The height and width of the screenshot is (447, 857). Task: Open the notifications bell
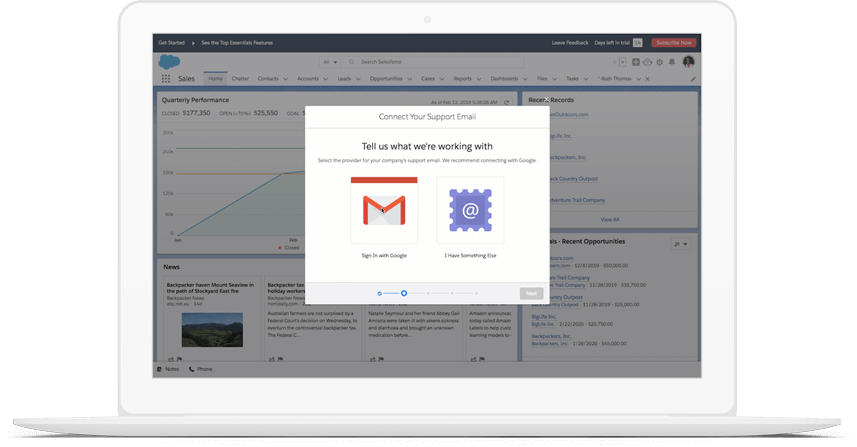tap(672, 62)
